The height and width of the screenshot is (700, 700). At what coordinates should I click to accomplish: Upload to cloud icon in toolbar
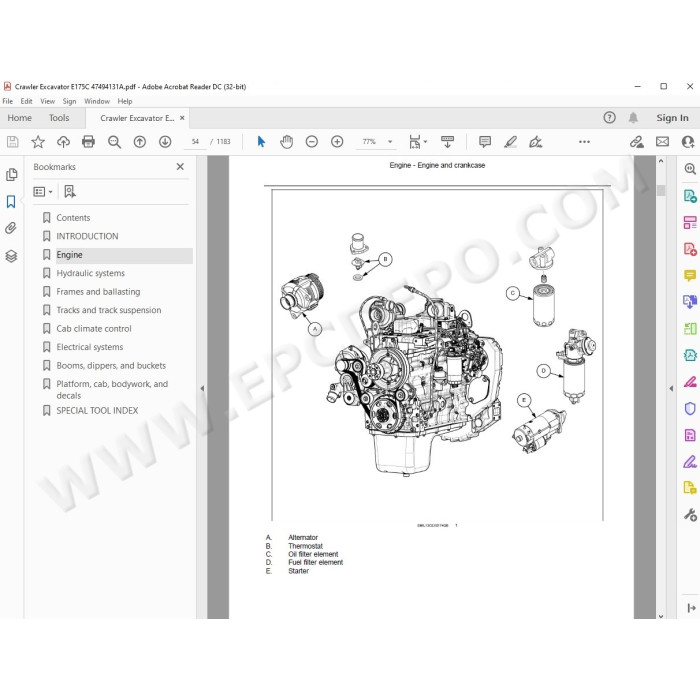[63, 142]
